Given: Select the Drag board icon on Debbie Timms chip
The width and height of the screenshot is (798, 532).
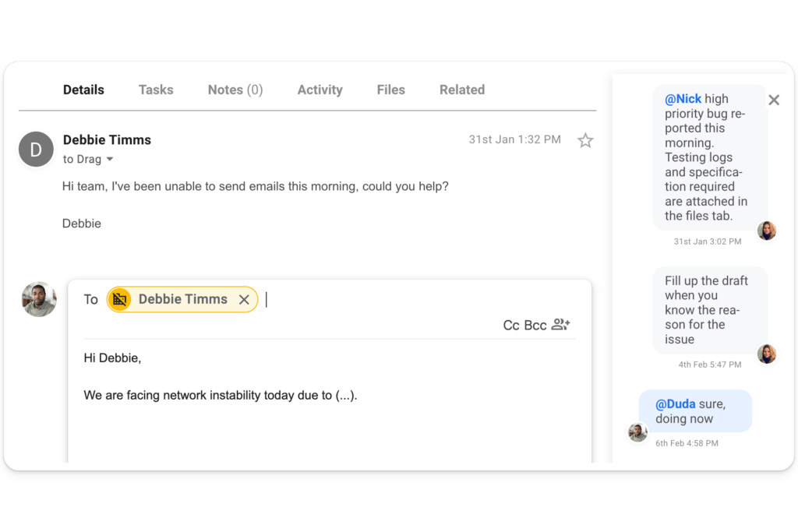Looking at the screenshot, I should [121, 299].
